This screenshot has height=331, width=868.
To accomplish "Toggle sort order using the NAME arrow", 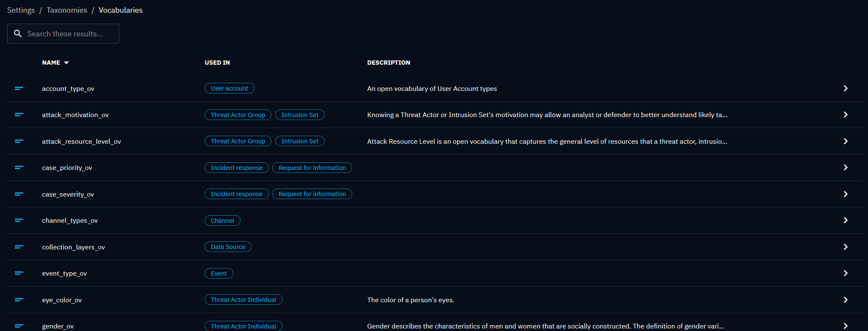I will tap(66, 63).
